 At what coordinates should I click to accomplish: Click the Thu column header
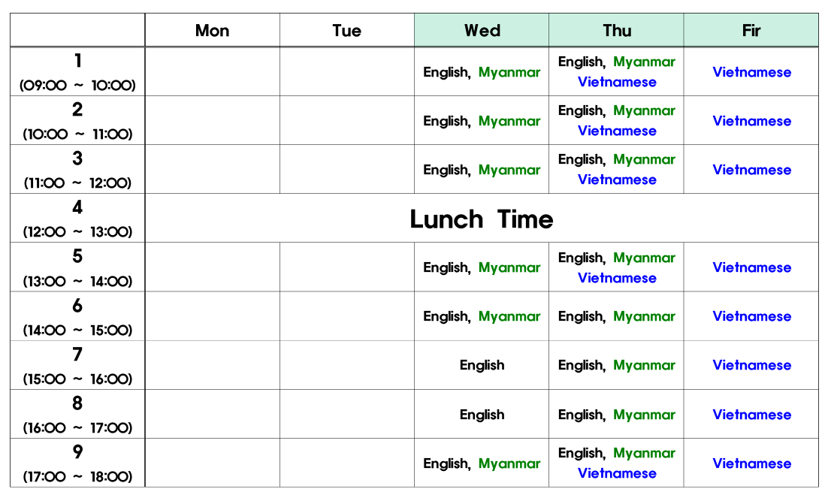616,30
